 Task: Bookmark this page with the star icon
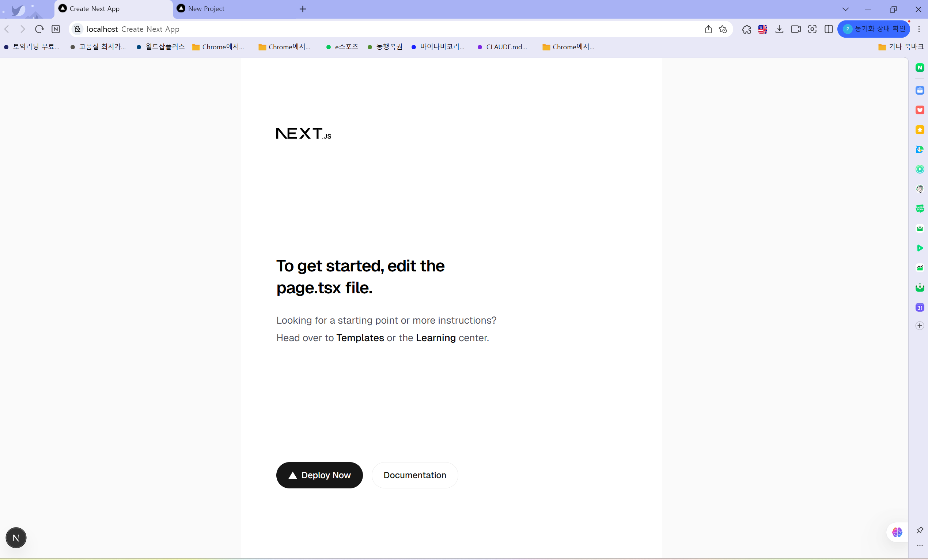[723, 29]
